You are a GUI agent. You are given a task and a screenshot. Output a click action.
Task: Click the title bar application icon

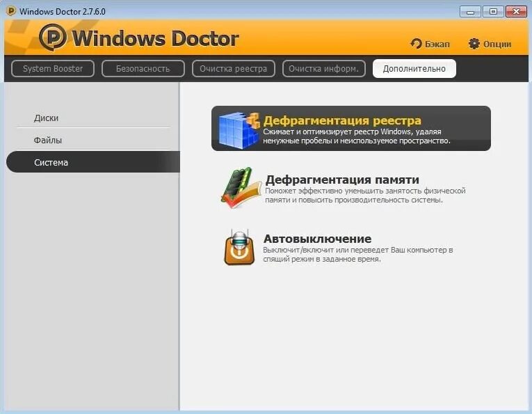click(x=11, y=11)
